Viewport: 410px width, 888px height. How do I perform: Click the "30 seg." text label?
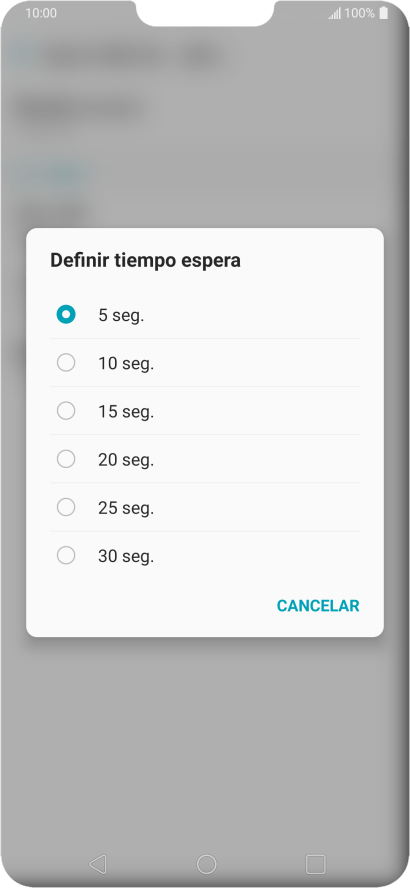(126, 557)
